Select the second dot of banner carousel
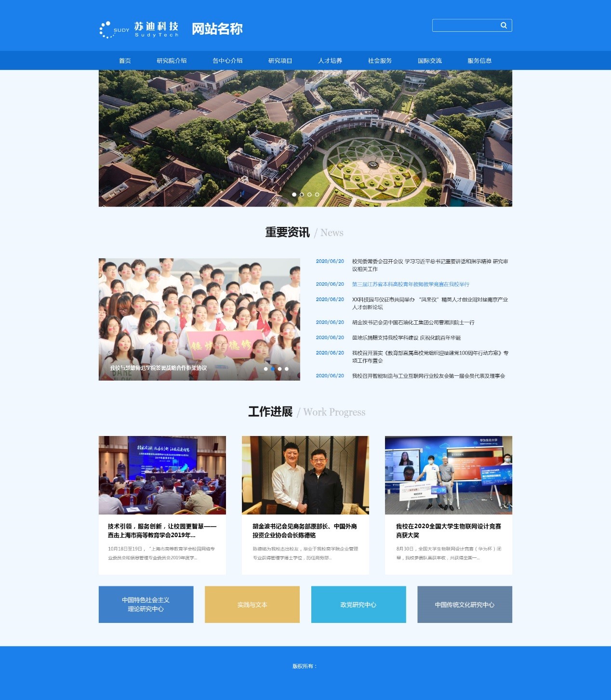 [x=302, y=195]
